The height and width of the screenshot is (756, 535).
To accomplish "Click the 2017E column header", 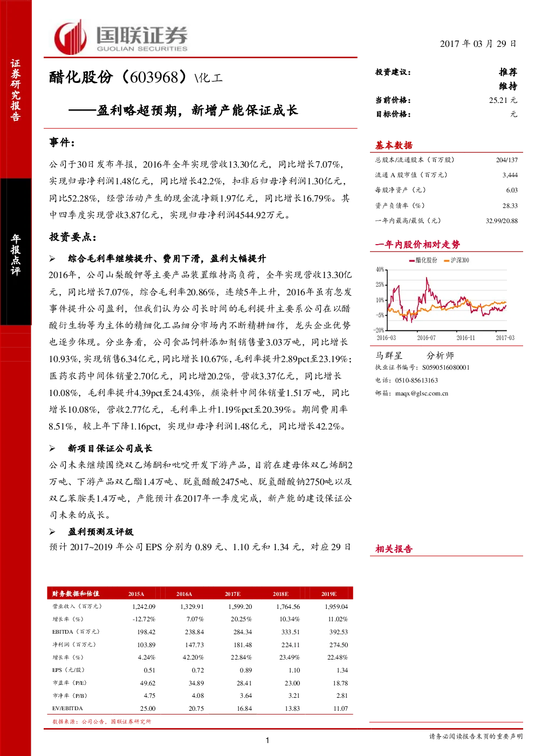I will 232,594.
